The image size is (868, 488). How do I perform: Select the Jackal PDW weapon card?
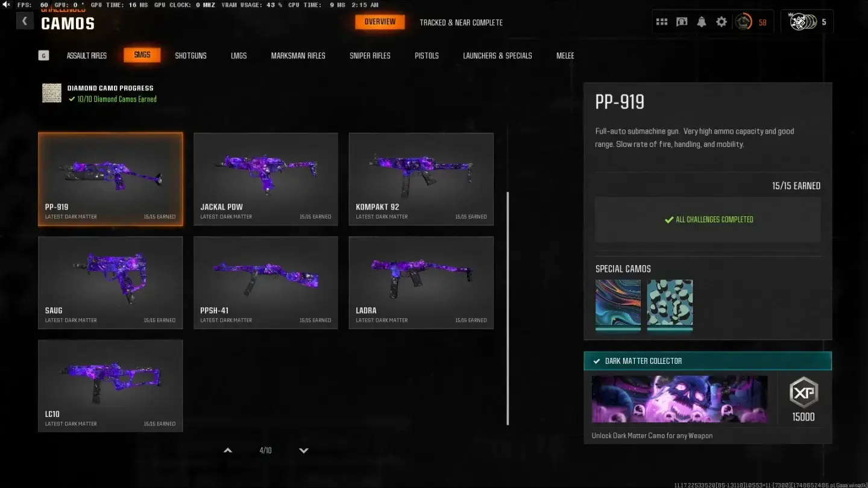point(266,180)
